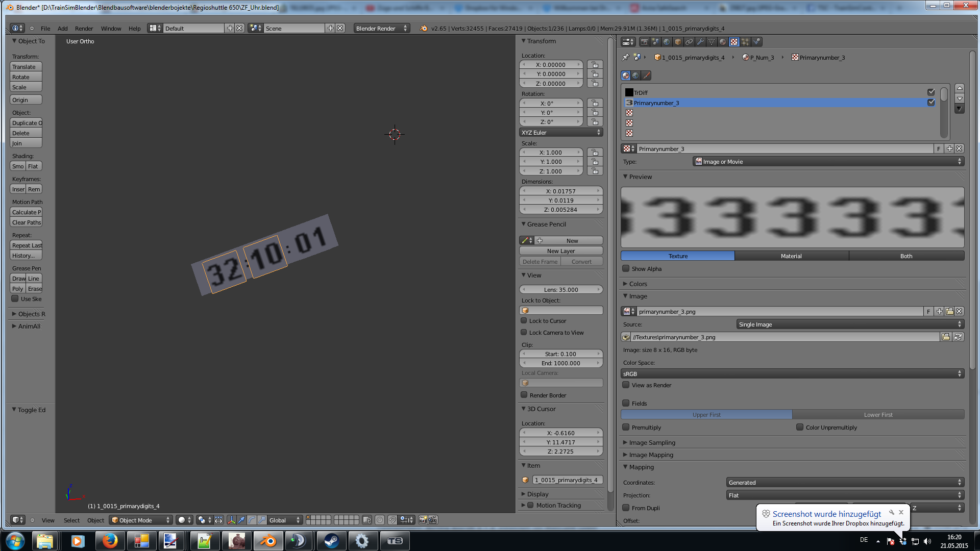Viewport: 980px width, 551px height.
Task: Open the Material properties sphere tab
Action: 723,42
